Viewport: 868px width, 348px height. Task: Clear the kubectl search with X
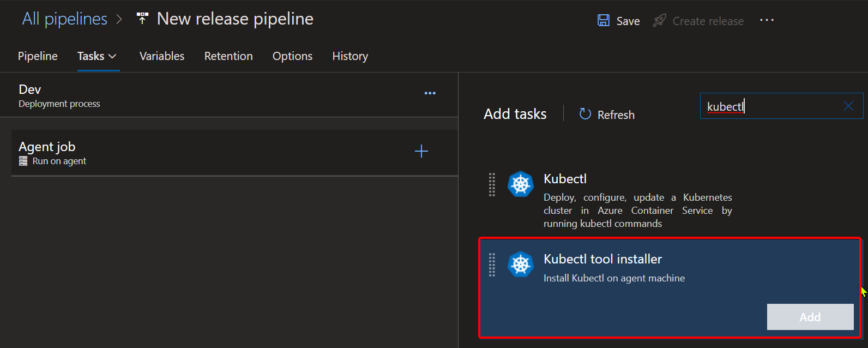[848, 106]
